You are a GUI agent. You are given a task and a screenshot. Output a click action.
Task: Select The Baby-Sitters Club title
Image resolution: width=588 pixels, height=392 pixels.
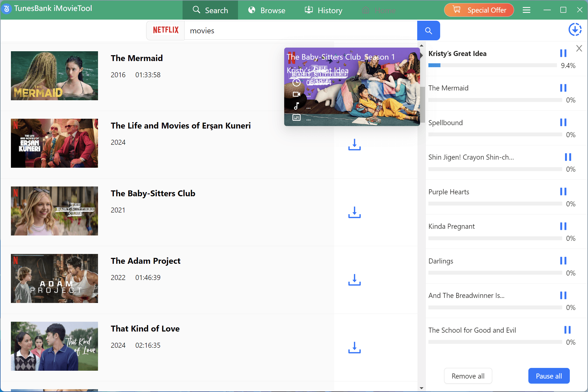click(x=153, y=193)
